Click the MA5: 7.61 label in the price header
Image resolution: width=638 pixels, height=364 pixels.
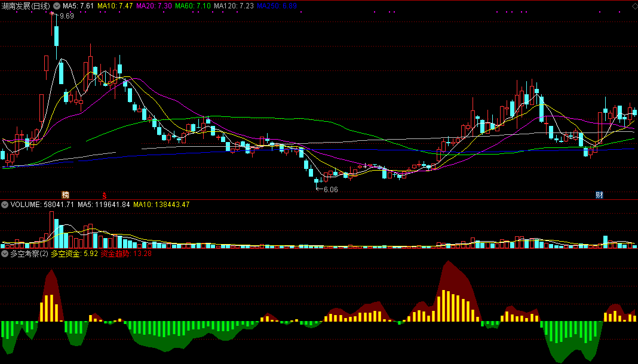tap(78, 6)
